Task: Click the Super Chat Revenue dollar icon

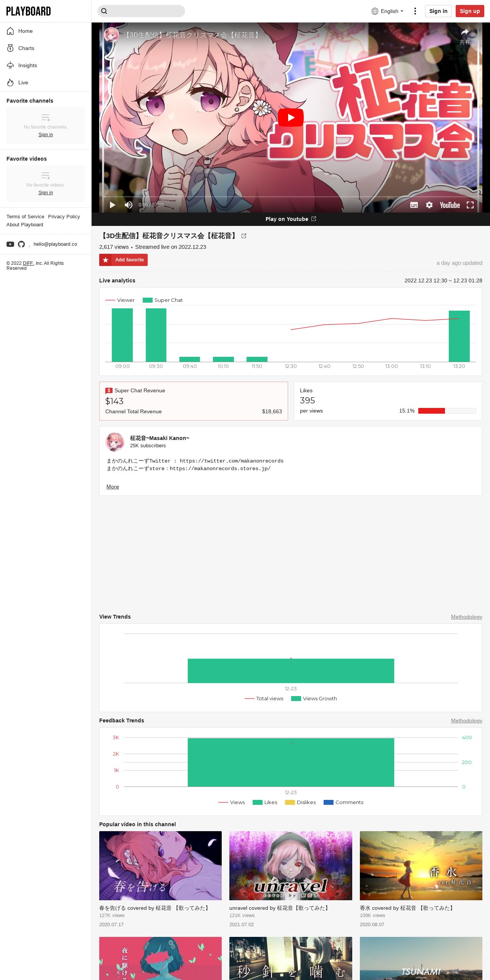Action: click(109, 390)
